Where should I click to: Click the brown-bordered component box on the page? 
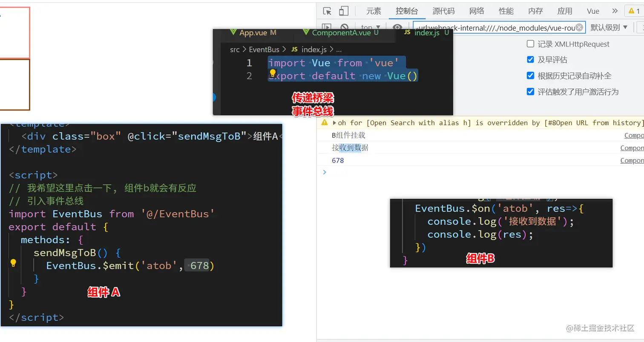click(14, 84)
